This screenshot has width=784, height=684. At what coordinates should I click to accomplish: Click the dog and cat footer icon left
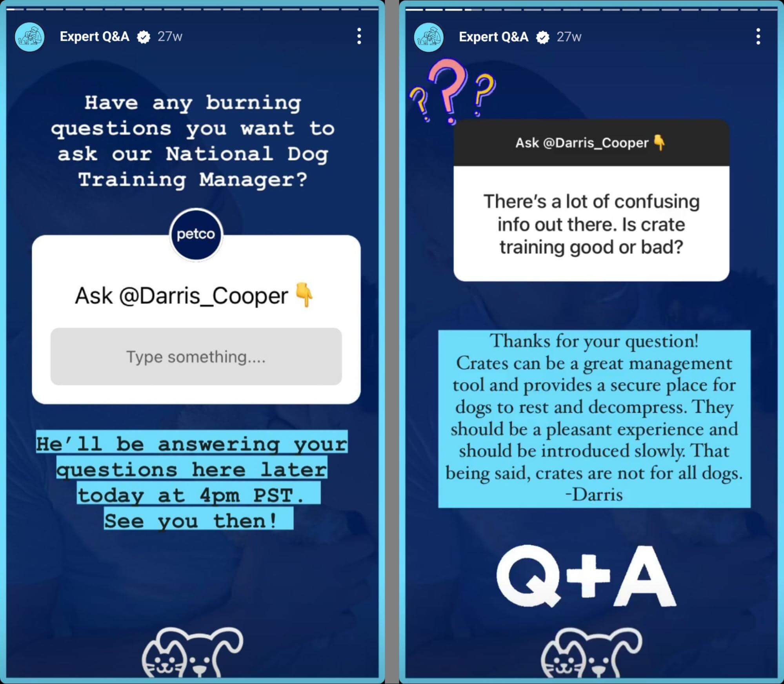tap(196, 650)
